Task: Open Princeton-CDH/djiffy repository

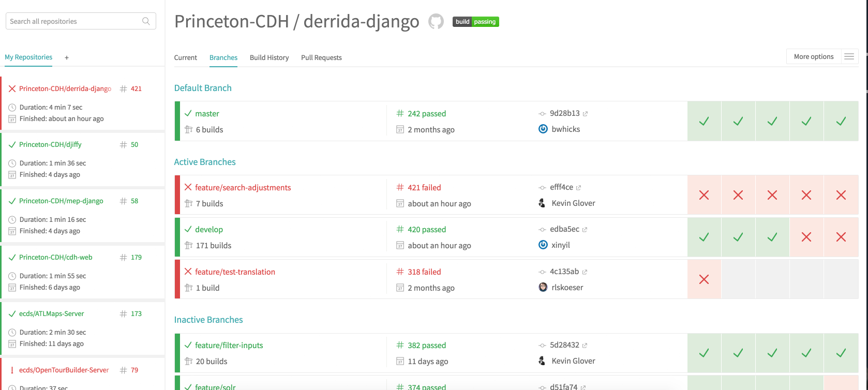Action: point(50,144)
